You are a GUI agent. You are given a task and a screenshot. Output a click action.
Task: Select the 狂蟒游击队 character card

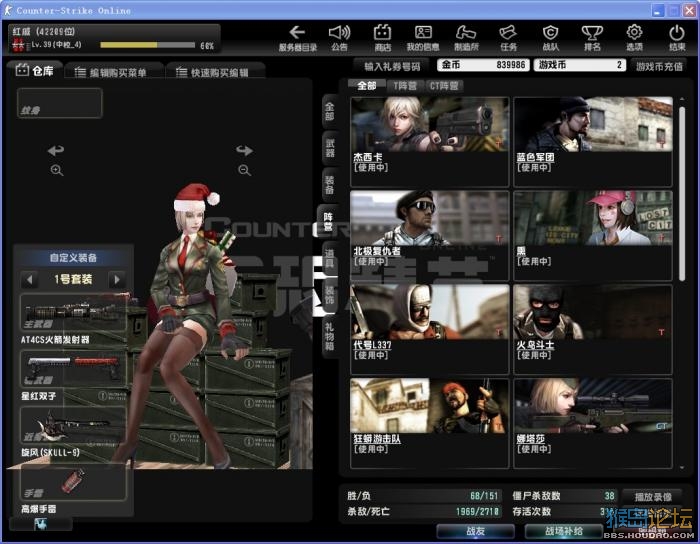(429, 423)
